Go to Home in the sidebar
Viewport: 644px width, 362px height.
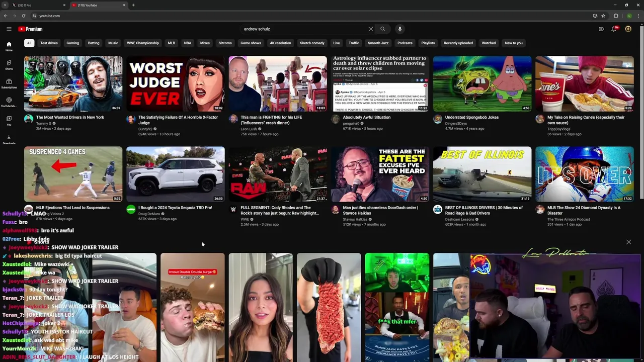(x=9, y=46)
